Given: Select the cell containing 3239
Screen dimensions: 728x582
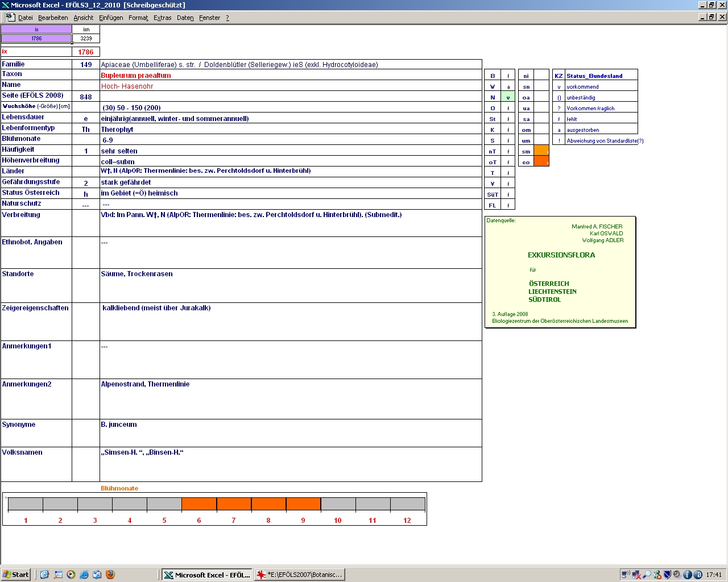Looking at the screenshot, I should pos(86,39).
